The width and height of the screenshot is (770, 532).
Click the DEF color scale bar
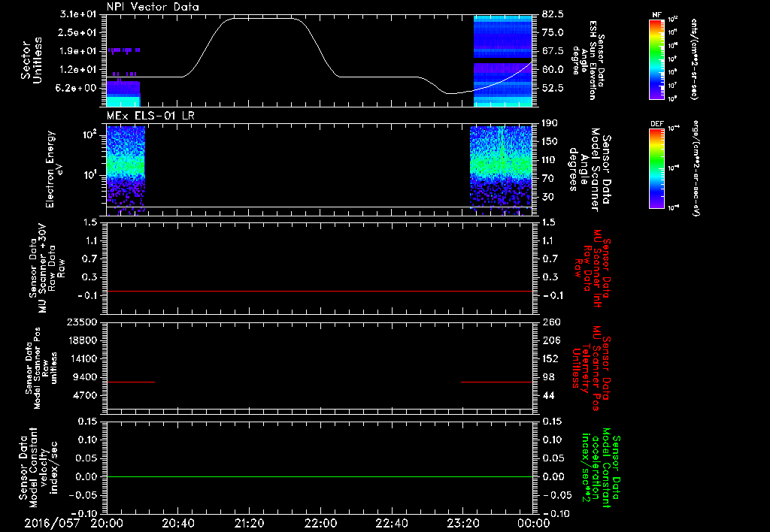(656, 168)
